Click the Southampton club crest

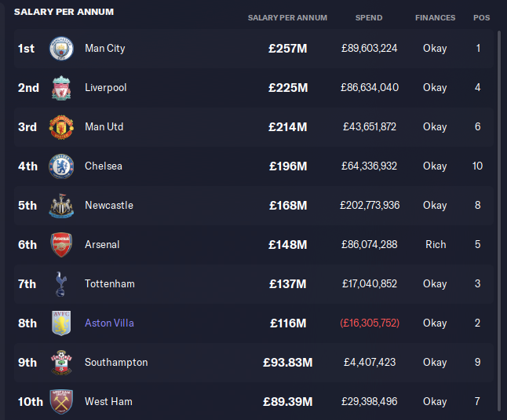coord(60,363)
